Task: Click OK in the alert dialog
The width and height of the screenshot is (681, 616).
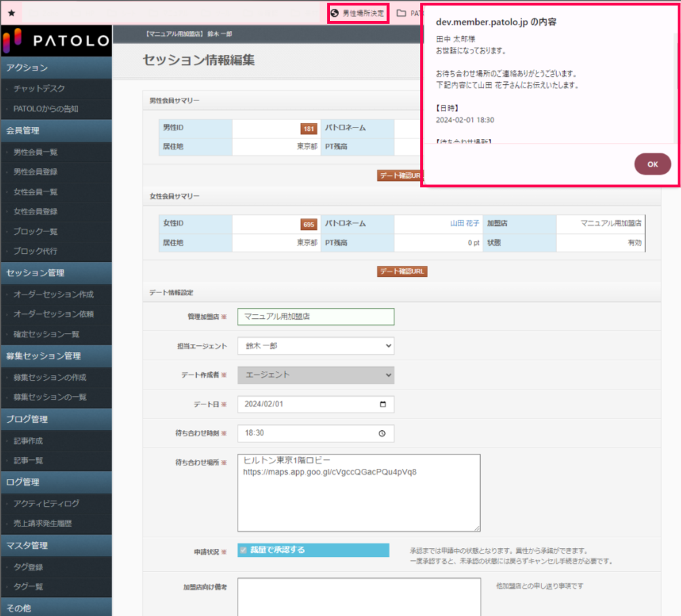Action: click(652, 164)
